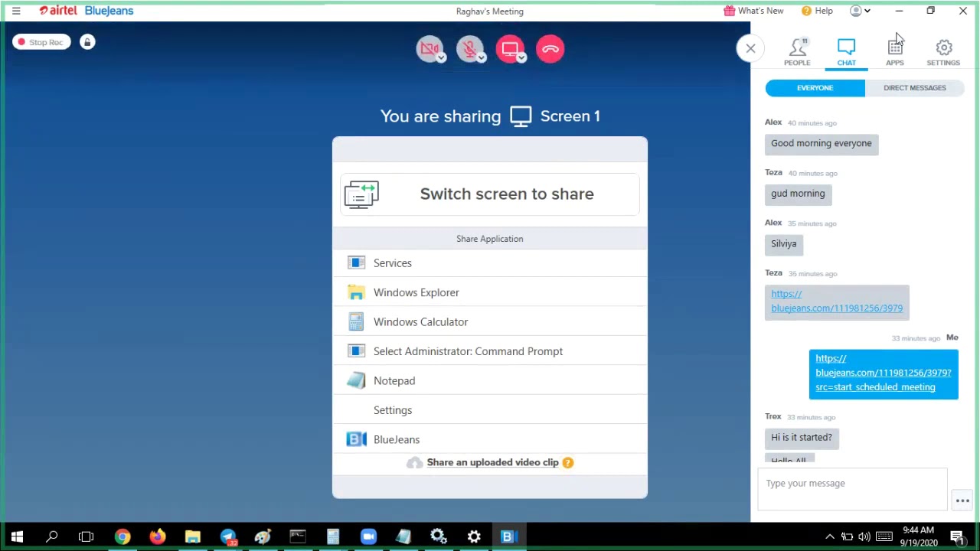Open the Apps tab
Viewport: 980px width, 551px height.
click(895, 52)
